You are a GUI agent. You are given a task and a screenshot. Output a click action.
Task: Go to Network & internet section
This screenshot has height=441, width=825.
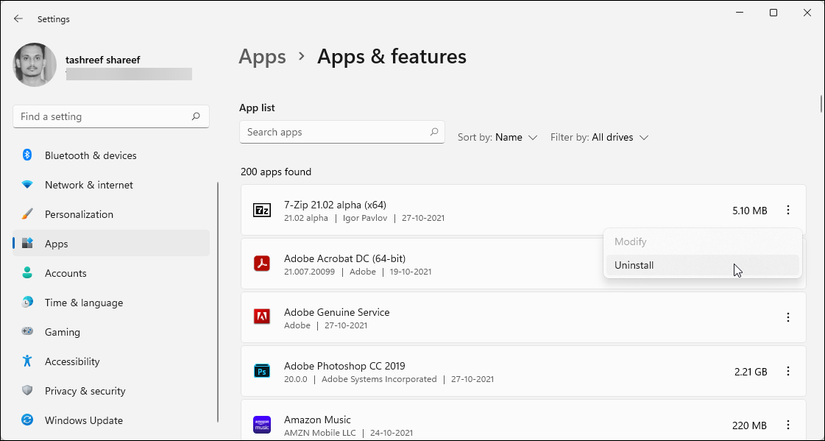coord(88,185)
